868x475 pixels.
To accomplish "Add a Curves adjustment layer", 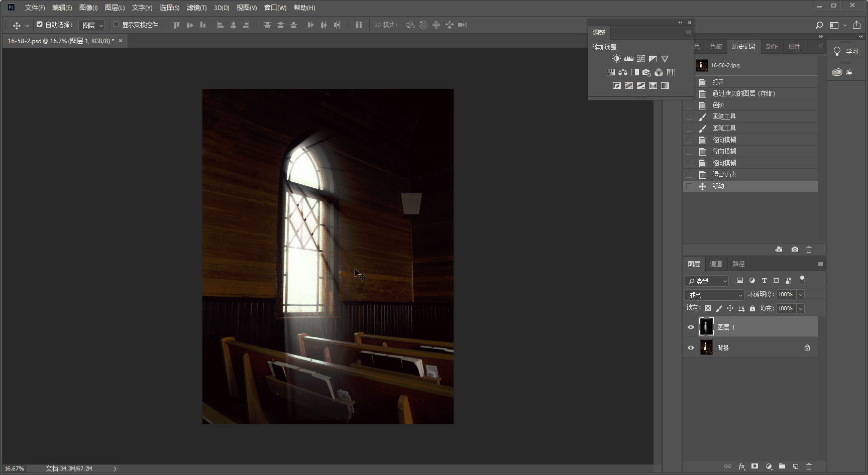I will click(x=640, y=59).
